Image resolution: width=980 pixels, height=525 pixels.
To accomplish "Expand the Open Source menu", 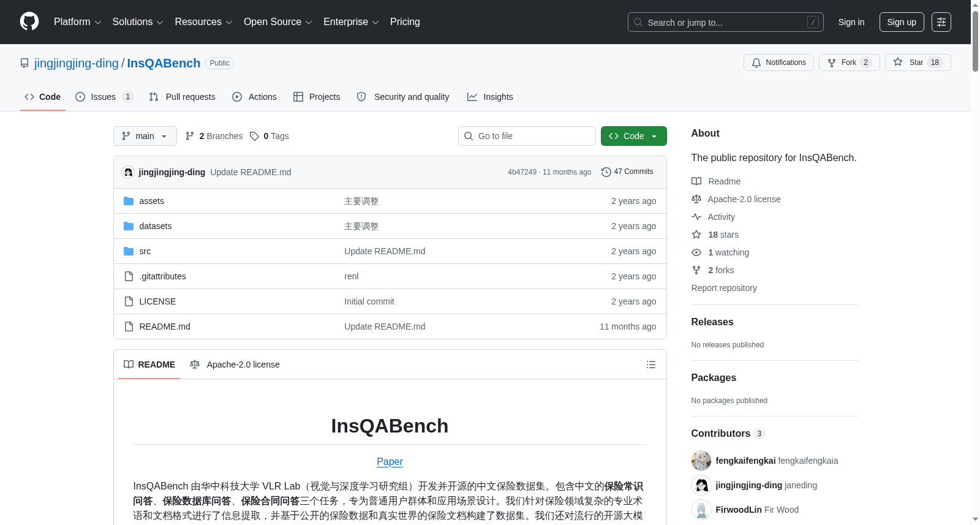I will tap(278, 22).
